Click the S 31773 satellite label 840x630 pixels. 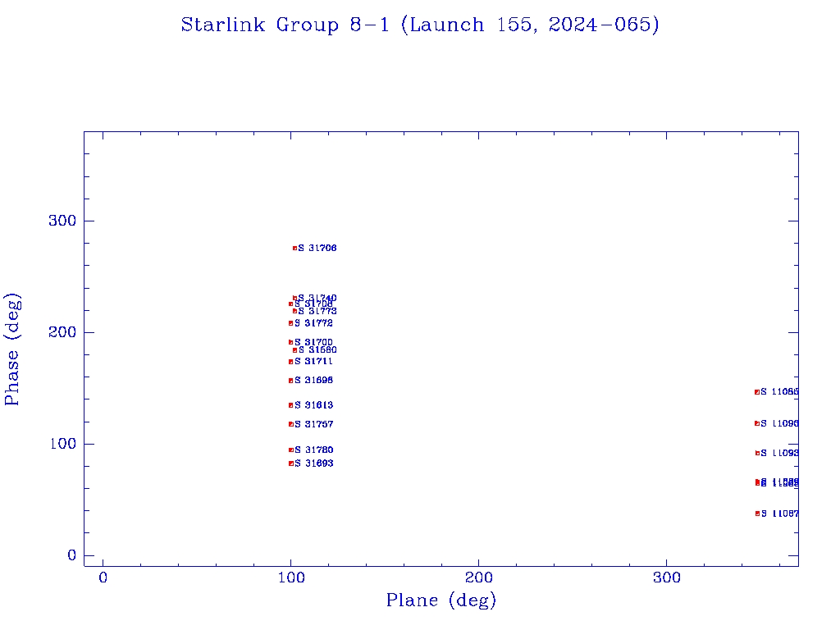pos(317,311)
